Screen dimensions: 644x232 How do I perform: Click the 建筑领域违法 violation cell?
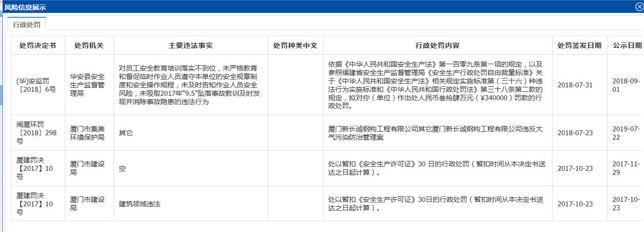[139, 203]
